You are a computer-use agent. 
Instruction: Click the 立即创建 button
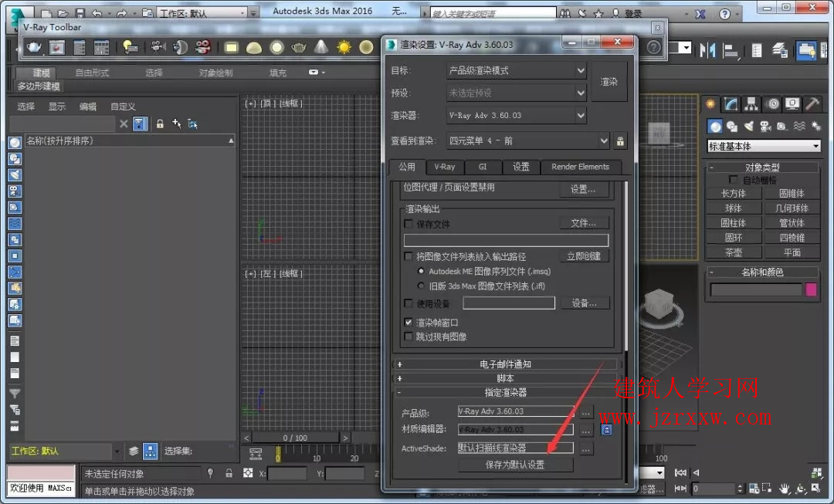pos(584,256)
